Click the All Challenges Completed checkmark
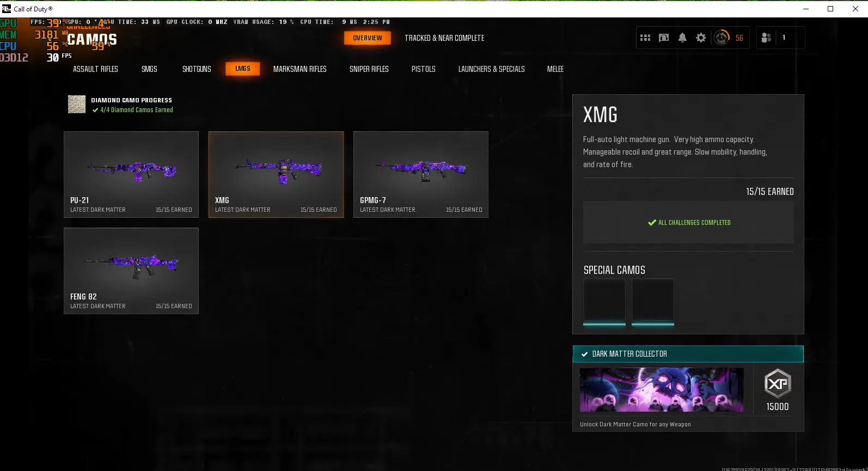 652,223
